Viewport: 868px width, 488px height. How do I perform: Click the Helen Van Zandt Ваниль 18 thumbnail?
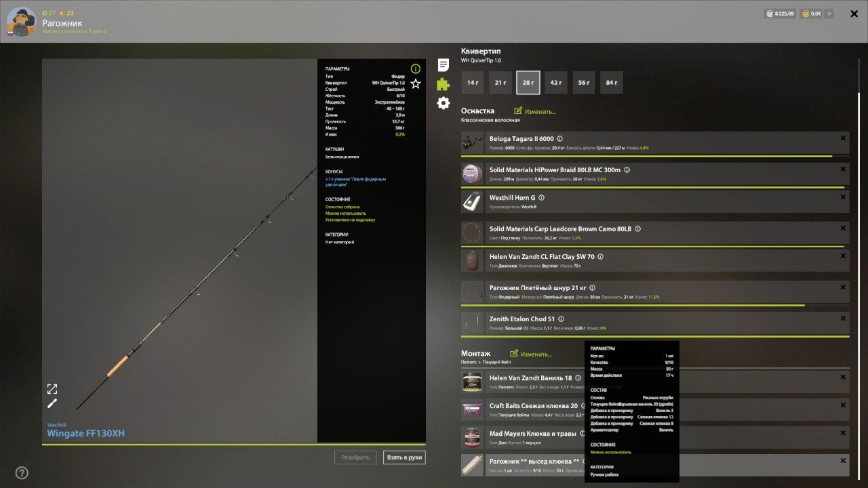[x=472, y=382]
